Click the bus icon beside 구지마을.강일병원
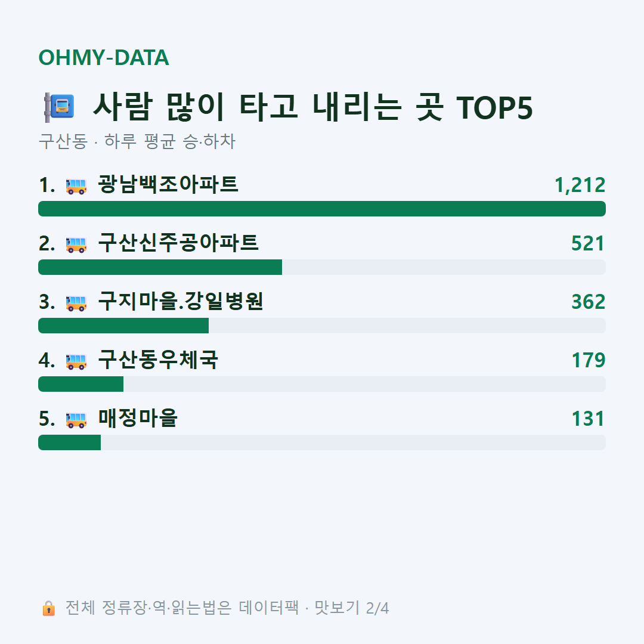This screenshot has height=644, width=644. (x=76, y=303)
